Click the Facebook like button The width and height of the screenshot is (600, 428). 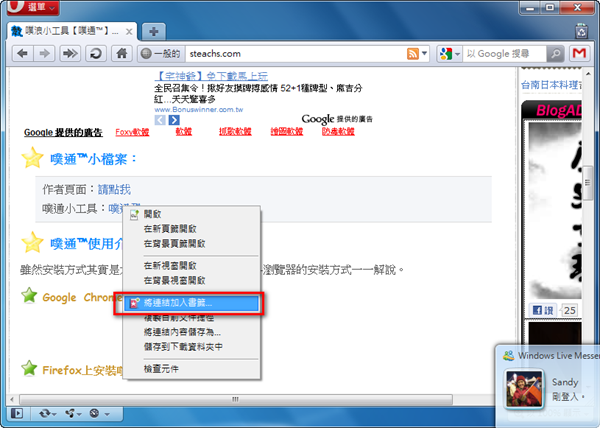pos(543,310)
